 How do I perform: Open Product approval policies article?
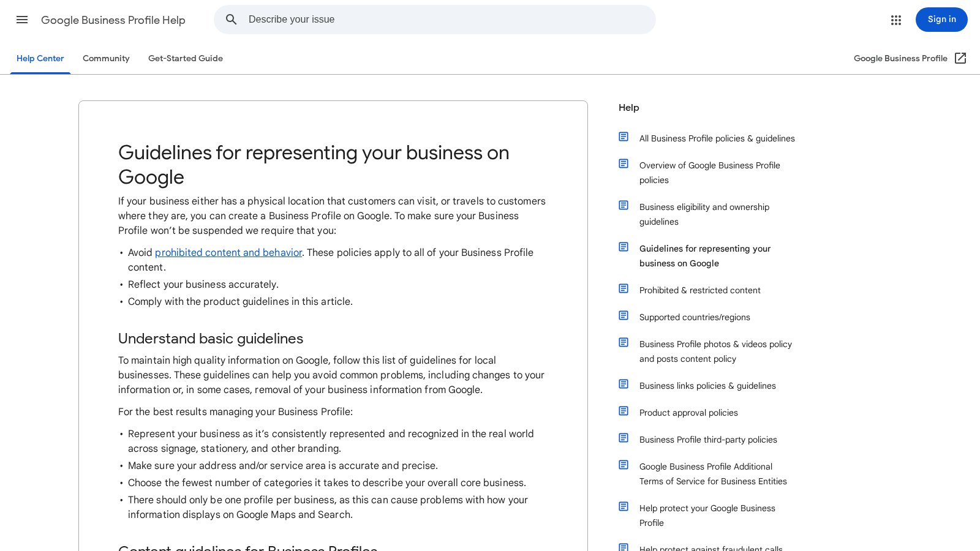(x=688, y=413)
